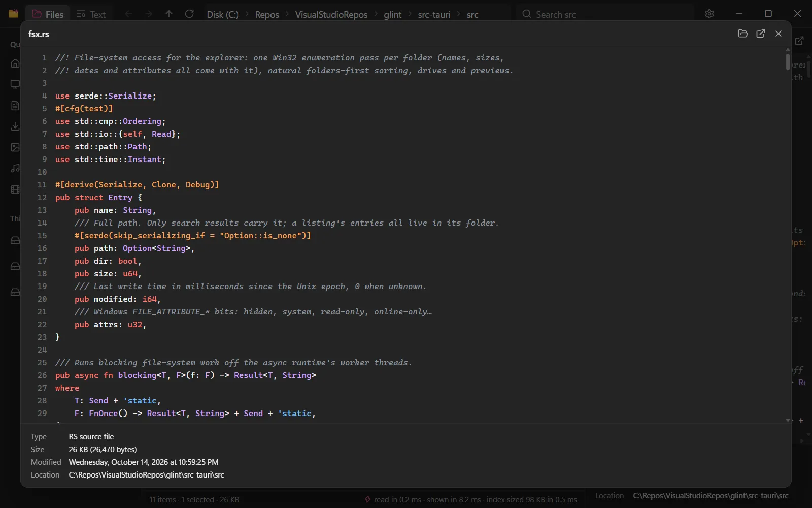Screen dimensions: 812x508
Task: Open Music in the sidebar
Action: (15, 168)
